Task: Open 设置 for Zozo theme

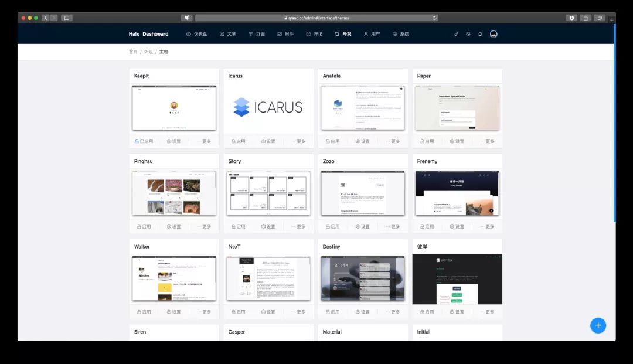Action: tap(363, 227)
